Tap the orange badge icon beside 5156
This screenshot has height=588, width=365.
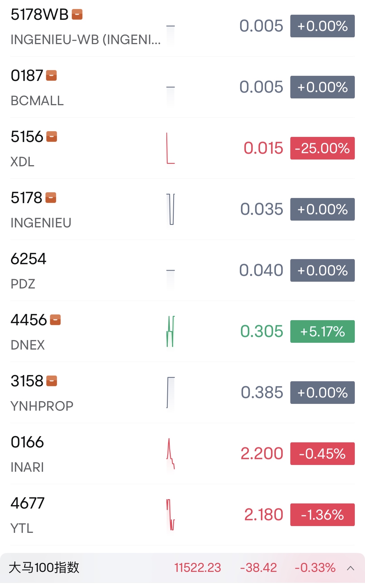pyautogui.click(x=51, y=137)
